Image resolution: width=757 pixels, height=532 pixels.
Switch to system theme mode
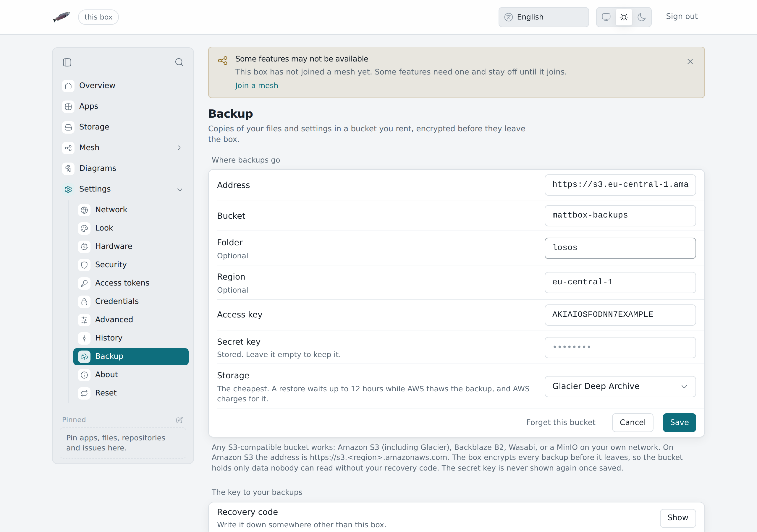(x=606, y=17)
